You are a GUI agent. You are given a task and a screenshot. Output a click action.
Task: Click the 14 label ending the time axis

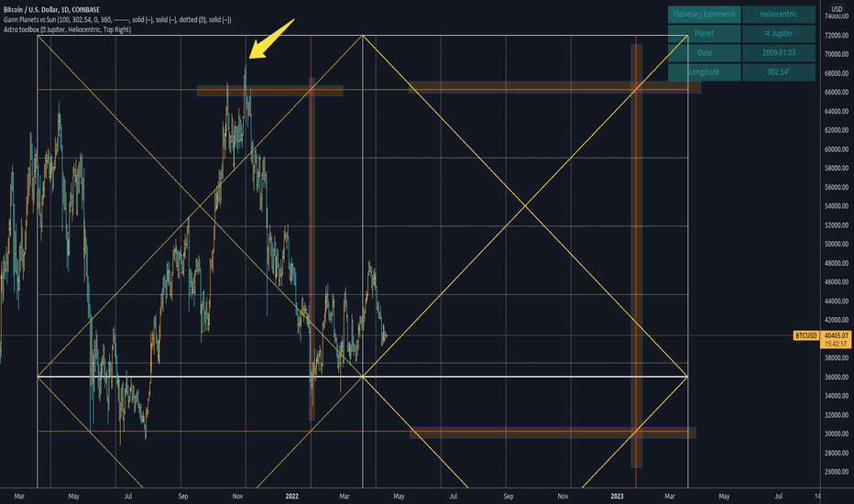pyautogui.click(x=817, y=497)
